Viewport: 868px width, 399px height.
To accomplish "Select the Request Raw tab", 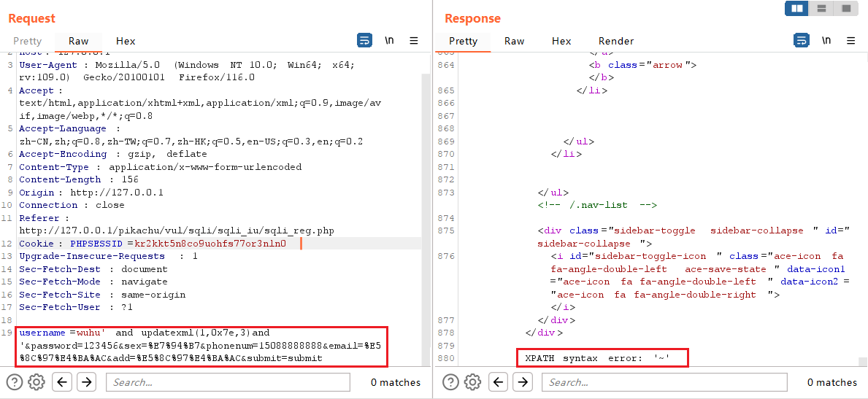I will (x=79, y=41).
